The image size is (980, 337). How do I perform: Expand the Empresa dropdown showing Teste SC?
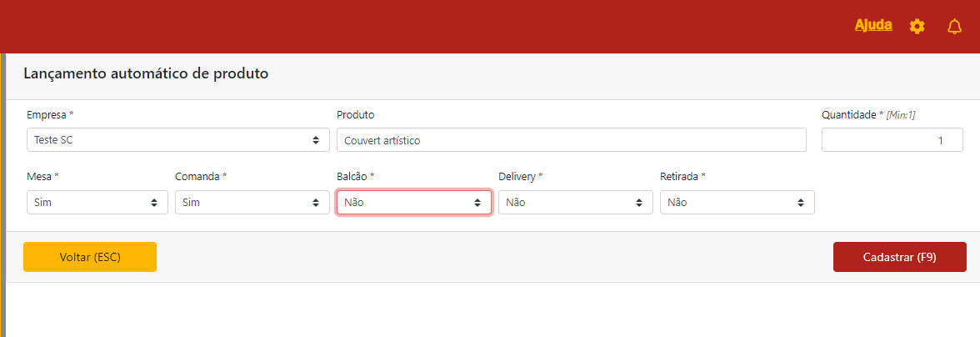177,140
